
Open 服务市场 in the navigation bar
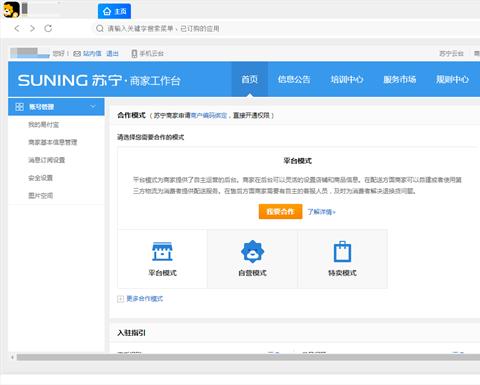pos(400,79)
